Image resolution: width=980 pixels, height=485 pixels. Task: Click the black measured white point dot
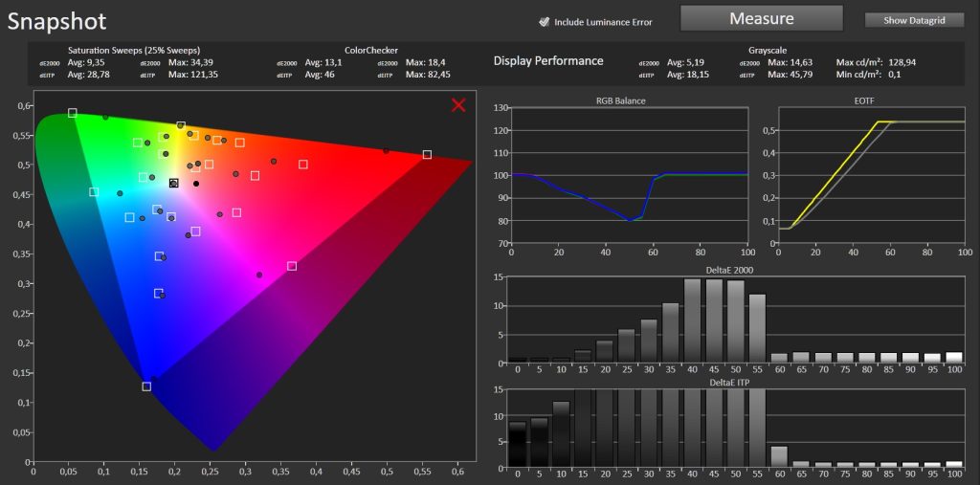[x=196, y=184]
